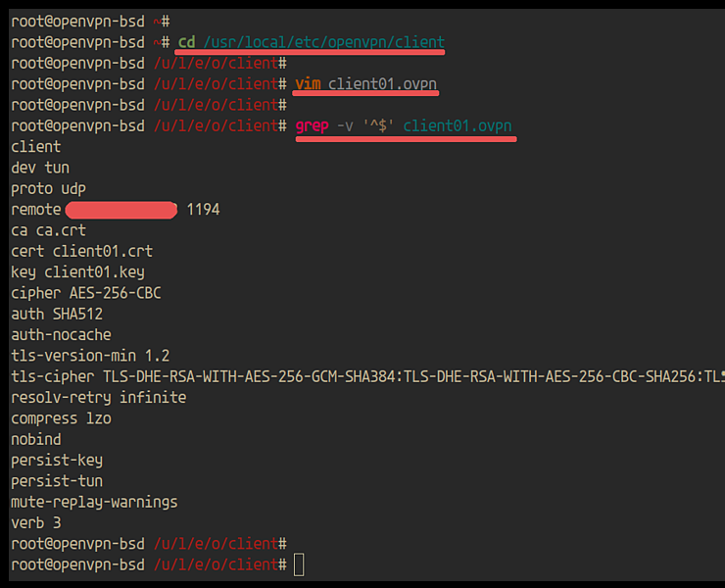725x588 pixels.
Task: Click the terminal cursor at the last prompt
Action: [x=299, y=564]
